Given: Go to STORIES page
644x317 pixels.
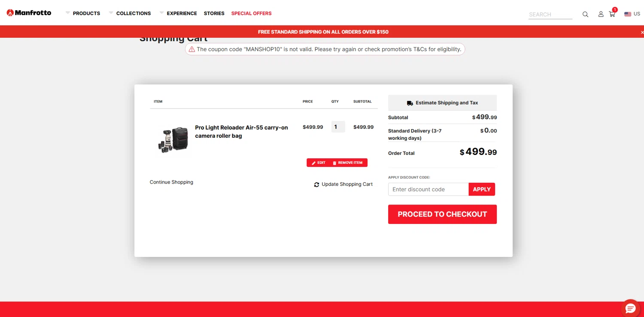Looking at the screenshot, I should tap(214, 13).
